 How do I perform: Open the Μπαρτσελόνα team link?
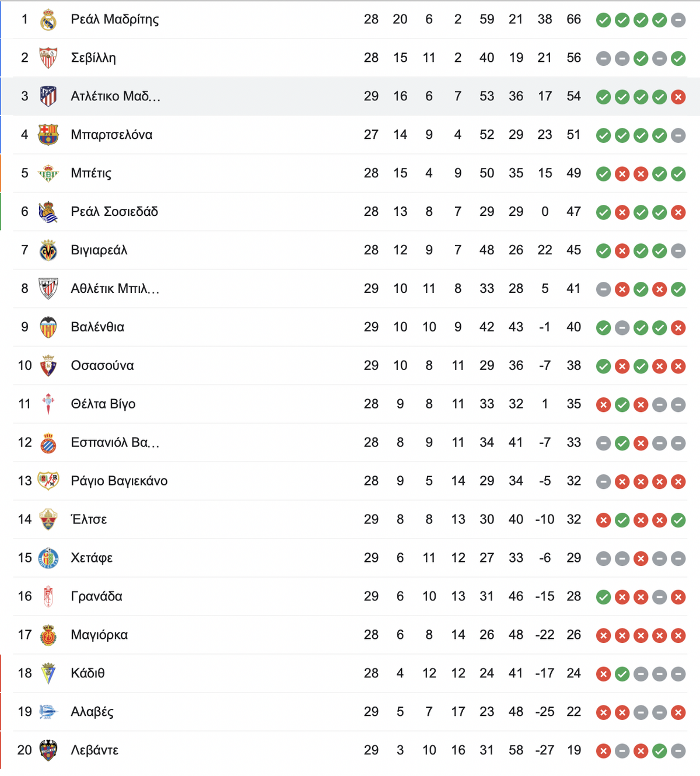click(111, 135)
